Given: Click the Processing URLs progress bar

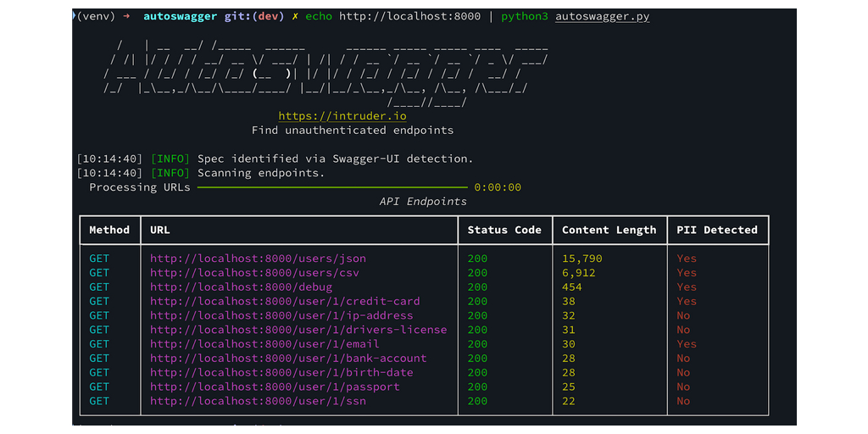Looking at the screenshot, I should click(x=332, y=187).
